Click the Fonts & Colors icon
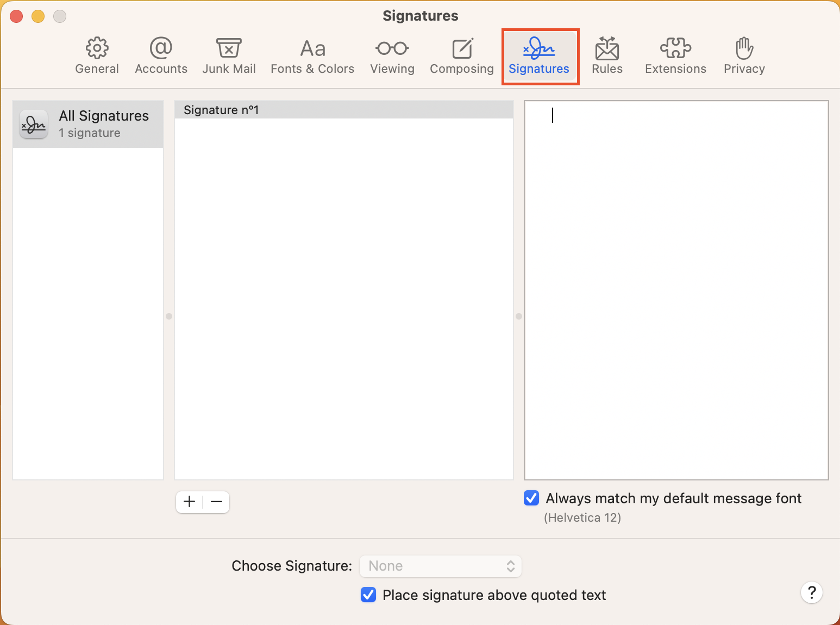 [312, 54]
